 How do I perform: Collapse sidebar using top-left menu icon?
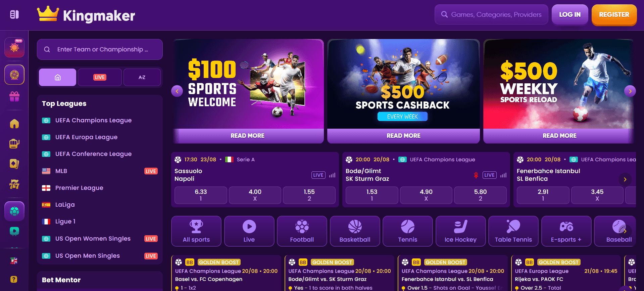[x=14, y=14]
